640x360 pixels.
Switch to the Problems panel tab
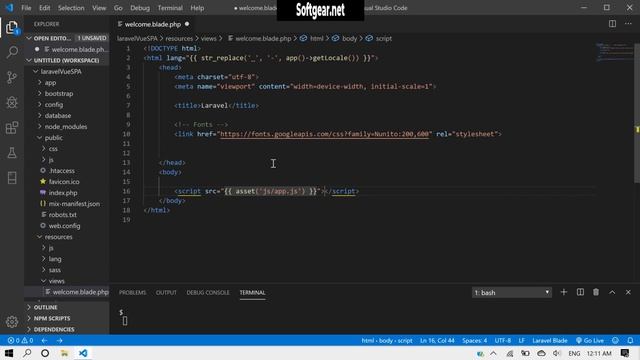click(x=132, y=292)
